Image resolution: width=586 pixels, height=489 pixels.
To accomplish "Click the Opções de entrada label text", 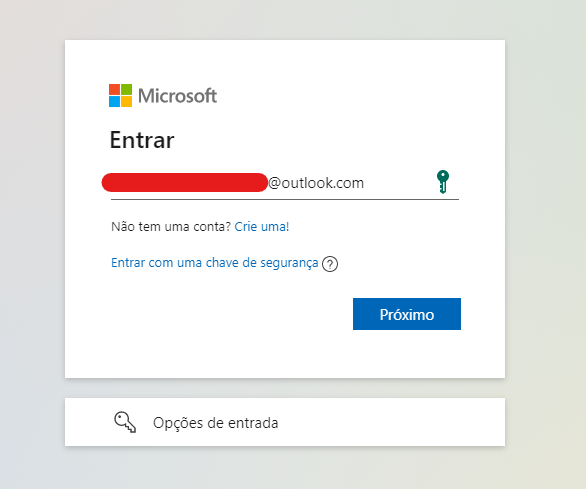I will 216,423.
